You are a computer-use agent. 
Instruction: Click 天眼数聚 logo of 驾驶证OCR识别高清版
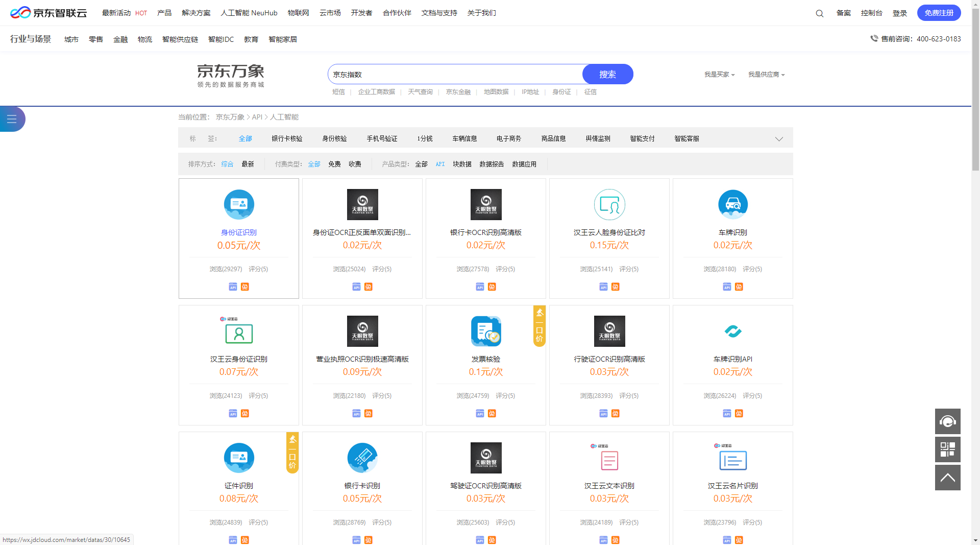[486, 458]
